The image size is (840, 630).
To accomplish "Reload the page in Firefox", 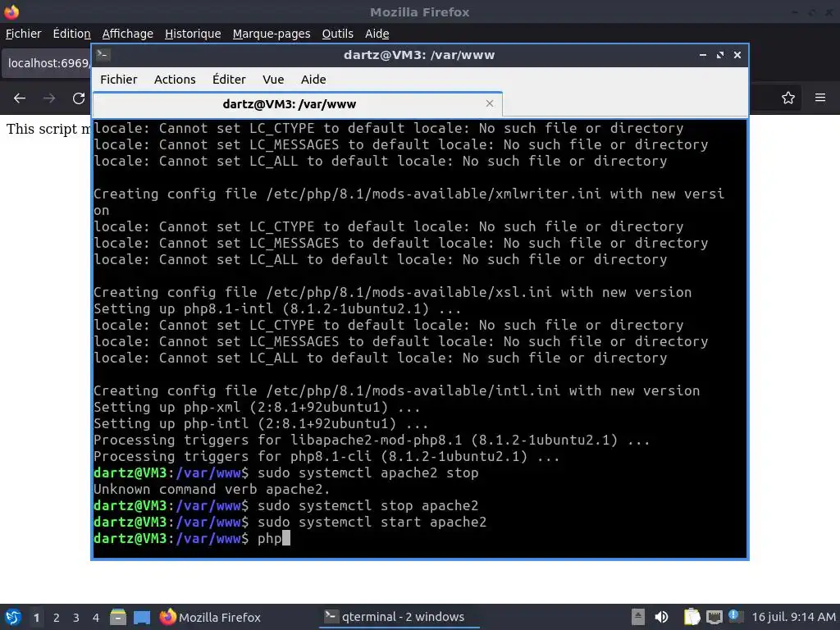I will pos(79,98).
